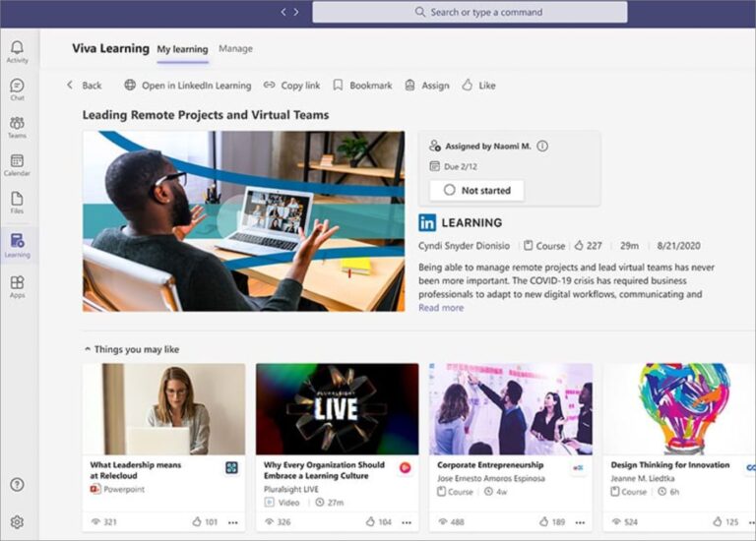
Task: Open more options on What Leadership means card
Action: click(x=233, y=522)
